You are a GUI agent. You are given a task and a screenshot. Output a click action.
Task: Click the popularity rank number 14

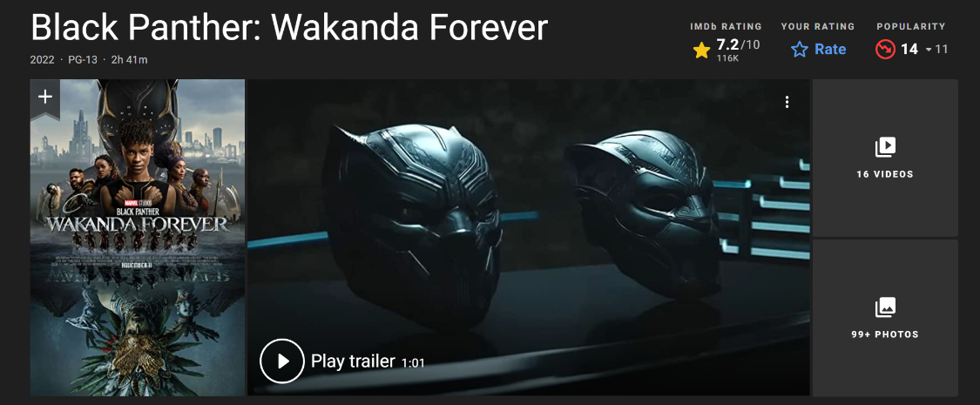(909, 50)
